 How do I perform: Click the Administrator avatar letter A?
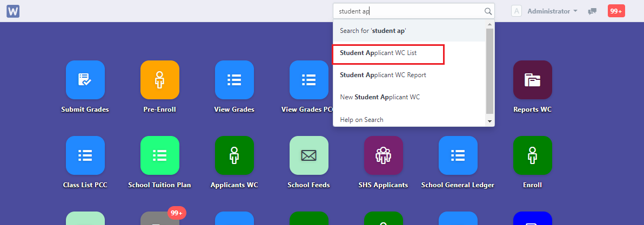click(x=516, y=11)
